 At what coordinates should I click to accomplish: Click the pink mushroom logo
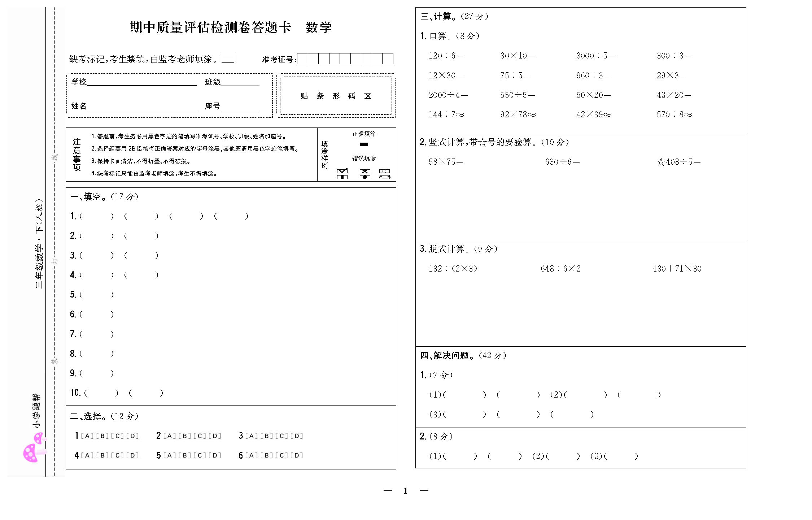35,448
